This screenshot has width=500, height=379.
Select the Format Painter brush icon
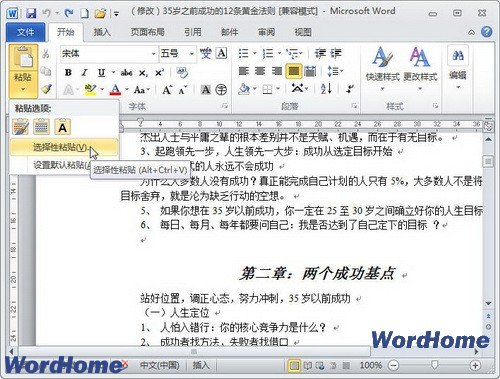(46, 89)
